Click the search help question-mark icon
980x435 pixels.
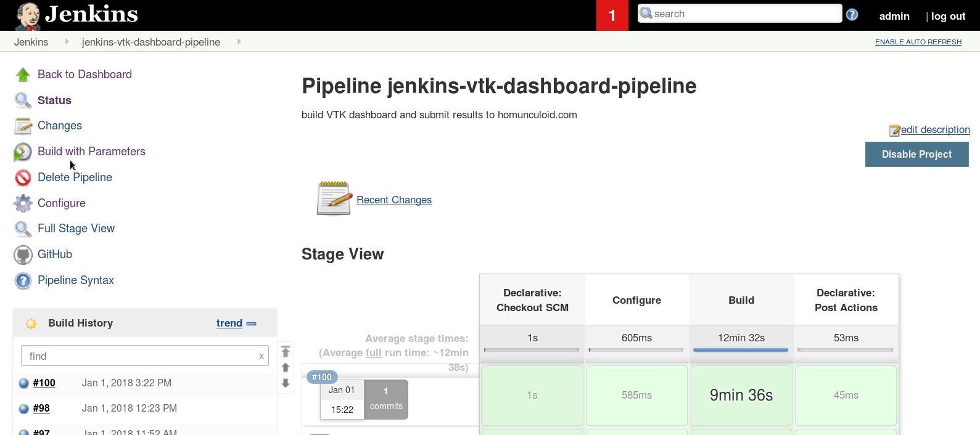(852, 14)
